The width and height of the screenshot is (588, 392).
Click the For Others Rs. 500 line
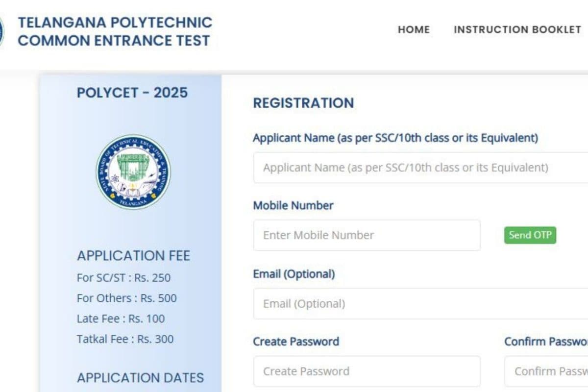[126, 298]
